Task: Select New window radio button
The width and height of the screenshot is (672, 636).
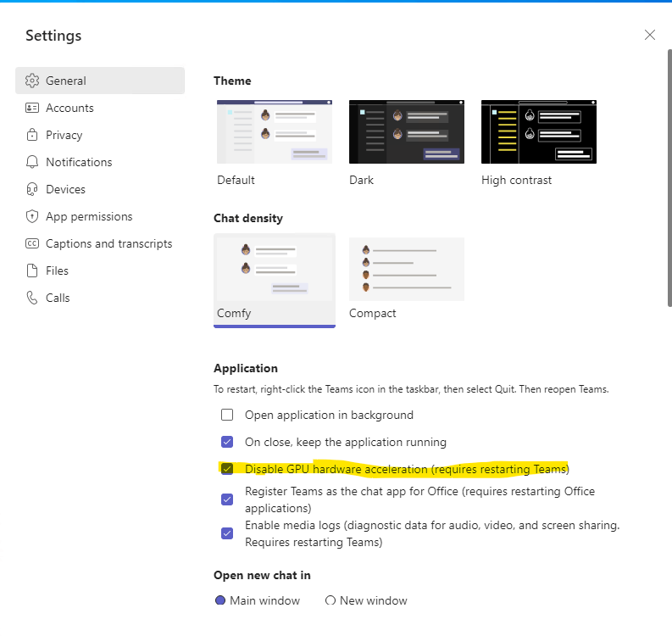Action: (x=330, y=600)
